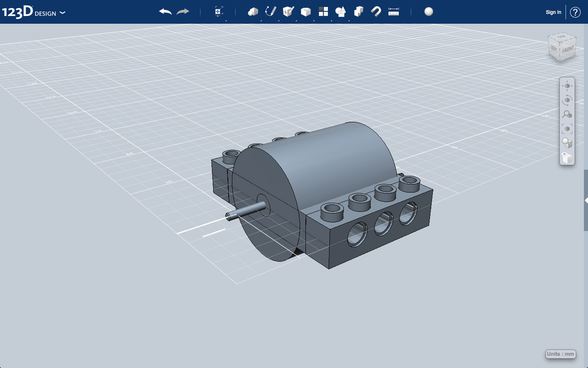Click the Modify tool icon

click(306, 12)
